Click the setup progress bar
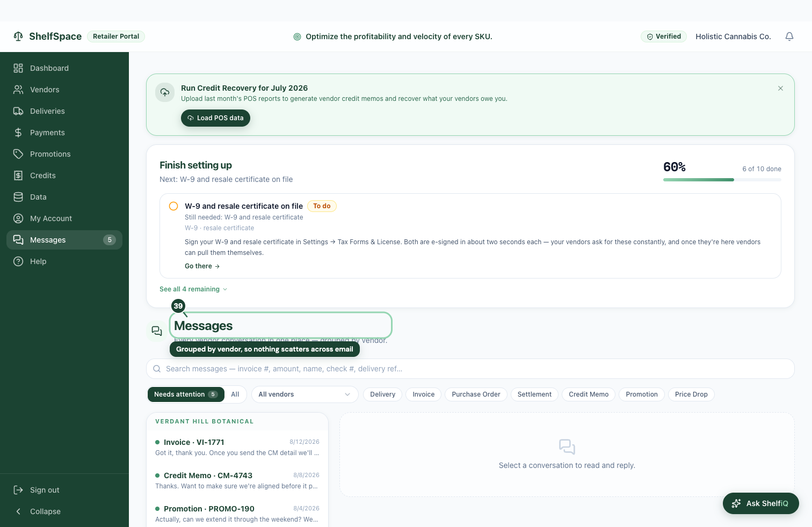The image size is (812, 527). coord(722,180)
